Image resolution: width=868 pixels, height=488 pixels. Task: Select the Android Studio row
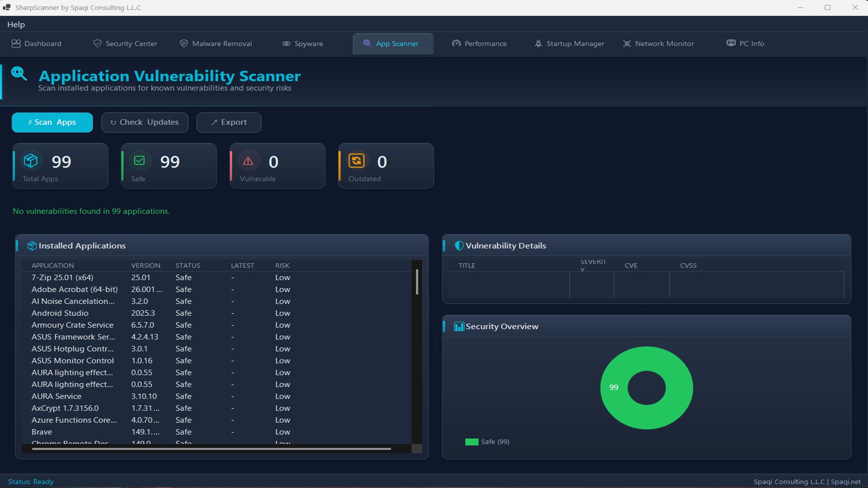(217, 313)
